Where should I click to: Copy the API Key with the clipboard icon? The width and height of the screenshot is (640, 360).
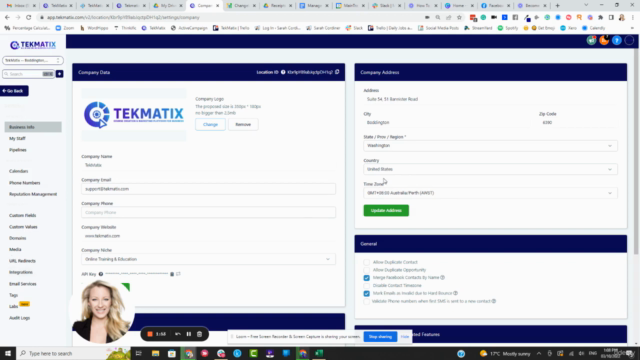point(172,274)
